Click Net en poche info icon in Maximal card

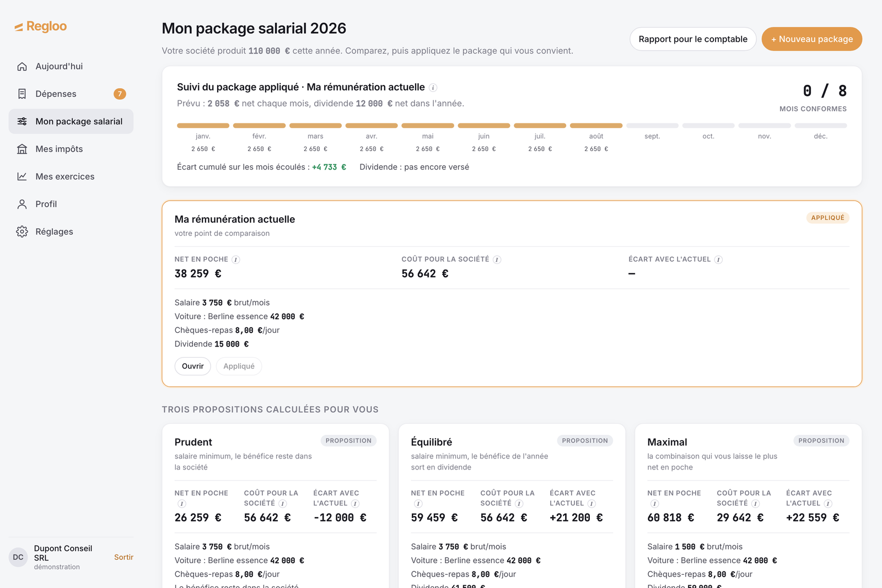[x=655, y=504]
